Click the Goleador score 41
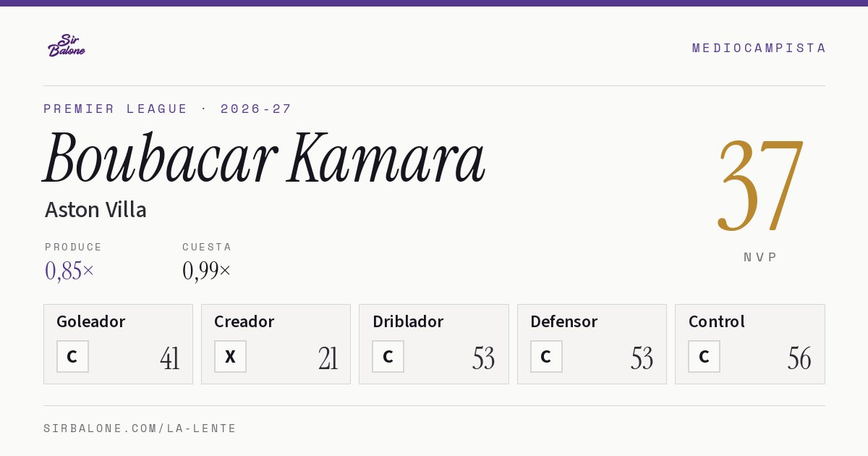Screen dimensions: 868x456 point(170,358)
